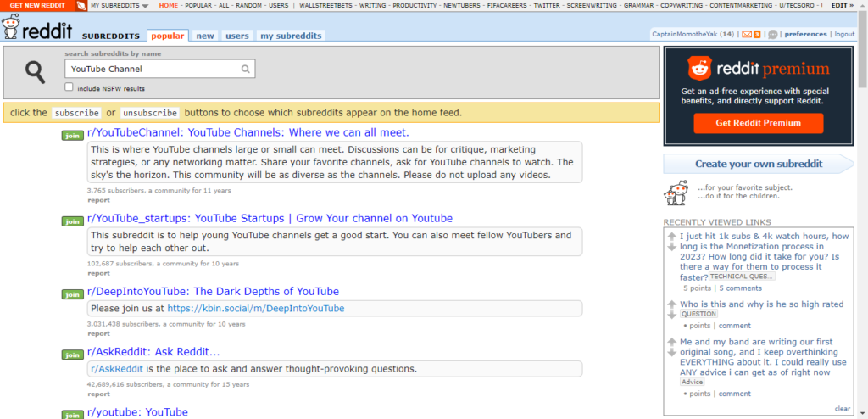Open the 1k subs monetization post link

(764, 257)
